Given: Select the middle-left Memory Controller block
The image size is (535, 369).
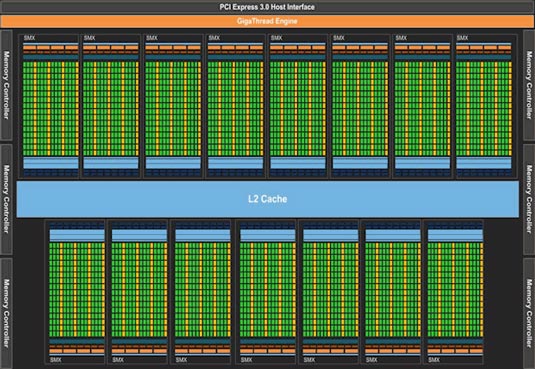Looking at the screenshot, I should [6, 199].
